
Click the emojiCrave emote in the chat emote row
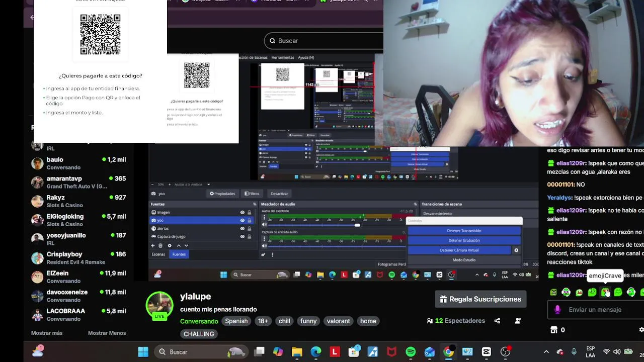tap(605, 292)
